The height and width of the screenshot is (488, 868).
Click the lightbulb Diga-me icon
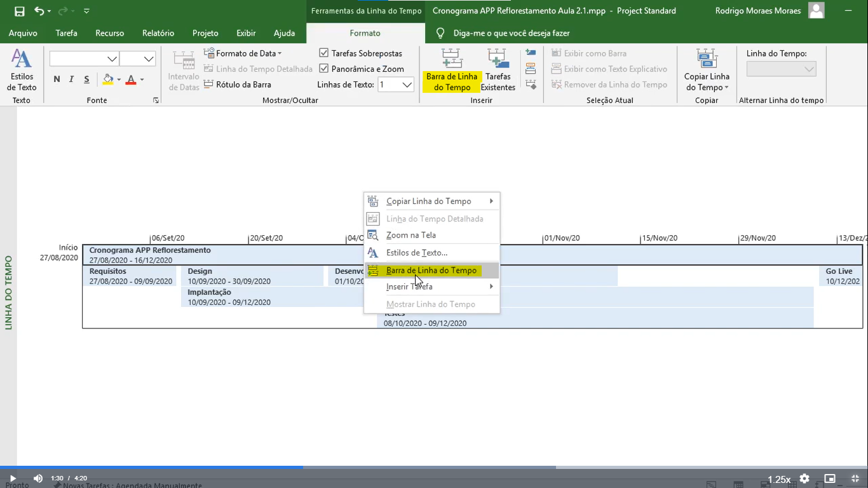[440, 33]
